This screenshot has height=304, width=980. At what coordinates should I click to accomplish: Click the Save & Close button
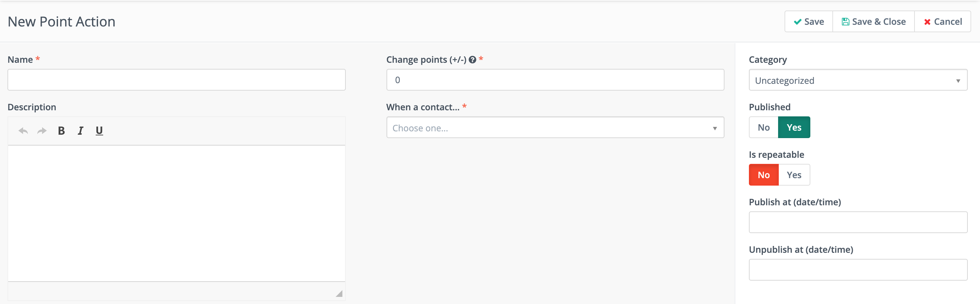tap(873, 21)
